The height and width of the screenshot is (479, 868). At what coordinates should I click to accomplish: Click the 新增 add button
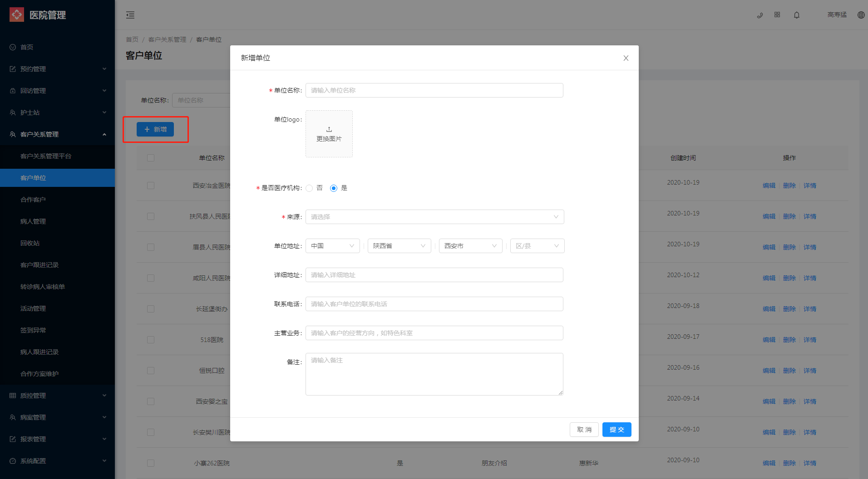(155, 129)
